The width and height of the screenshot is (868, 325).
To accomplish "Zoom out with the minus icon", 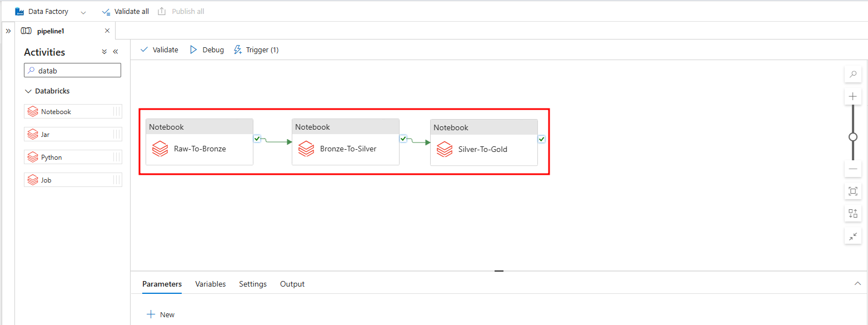I will [x=853, y=169].
